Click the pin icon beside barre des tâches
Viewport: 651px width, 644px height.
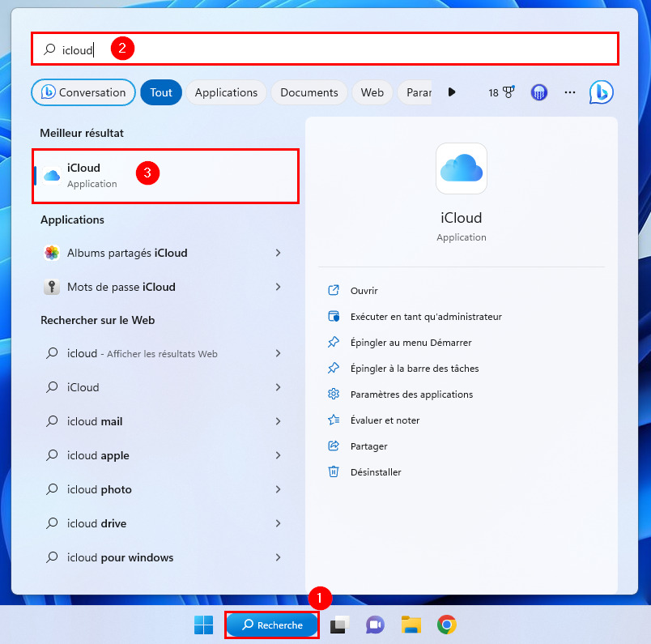tap(334, 368)
